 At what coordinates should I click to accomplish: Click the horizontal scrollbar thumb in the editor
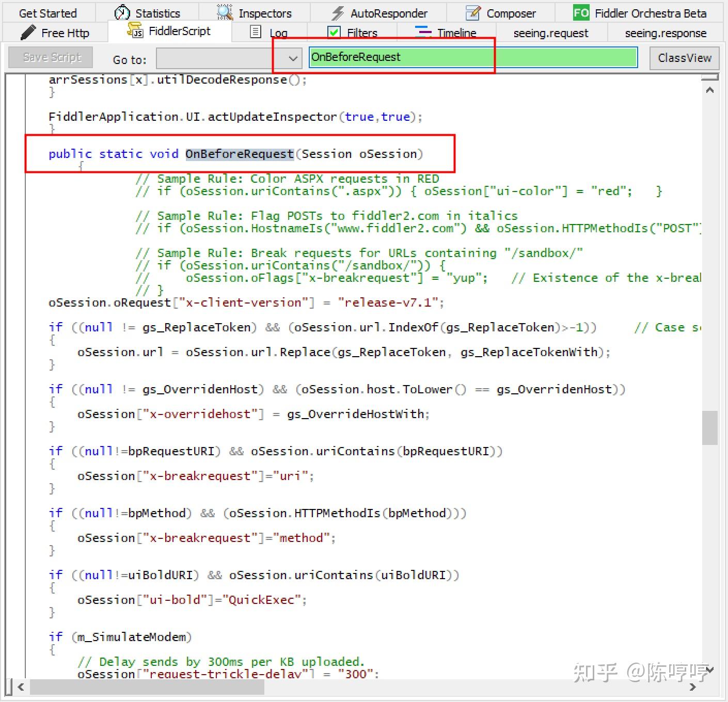pos(147,687)
